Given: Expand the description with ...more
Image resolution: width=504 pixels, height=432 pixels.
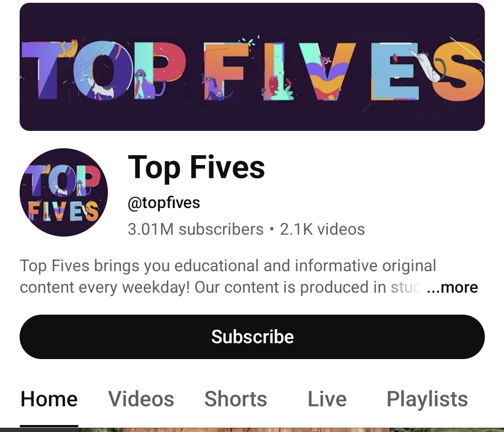Looking at the screenshot, I should 452,287.
